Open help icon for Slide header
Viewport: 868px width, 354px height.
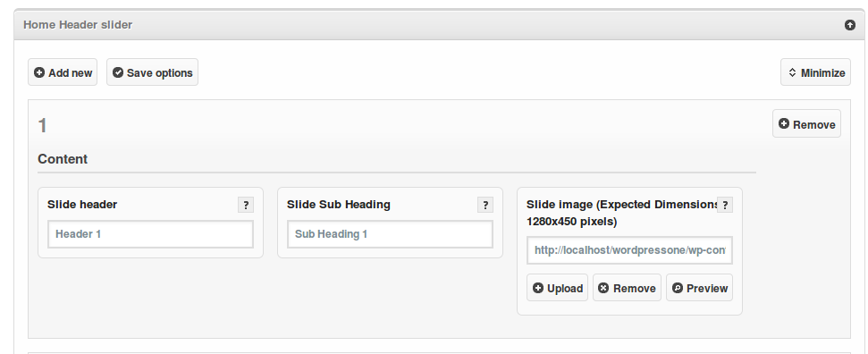coord(246,205)
